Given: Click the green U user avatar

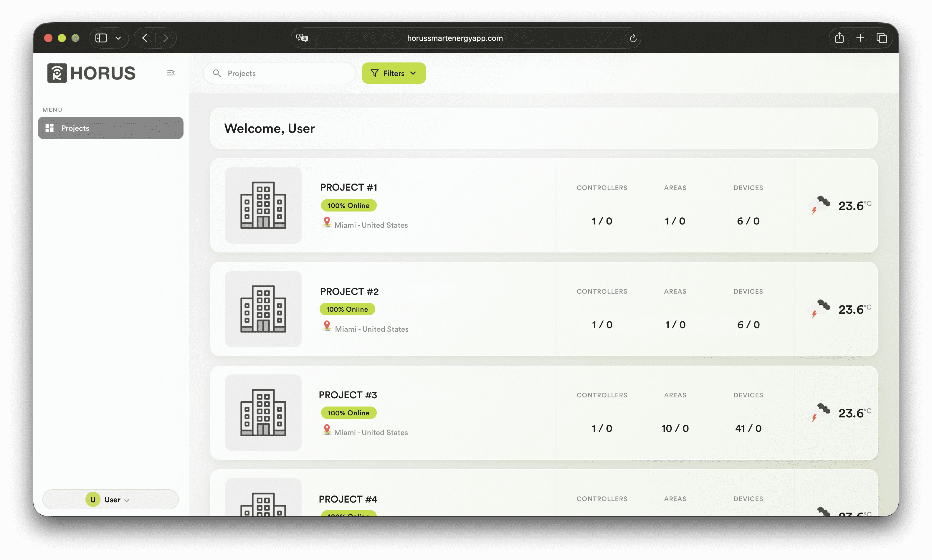Looking at the screenshot, I should click(x=93, y=499).
